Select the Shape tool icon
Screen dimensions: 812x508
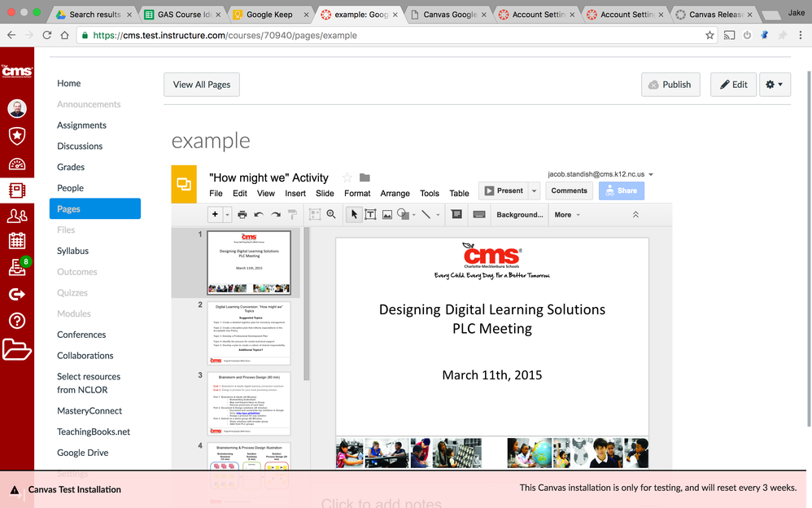coord(403,214)
